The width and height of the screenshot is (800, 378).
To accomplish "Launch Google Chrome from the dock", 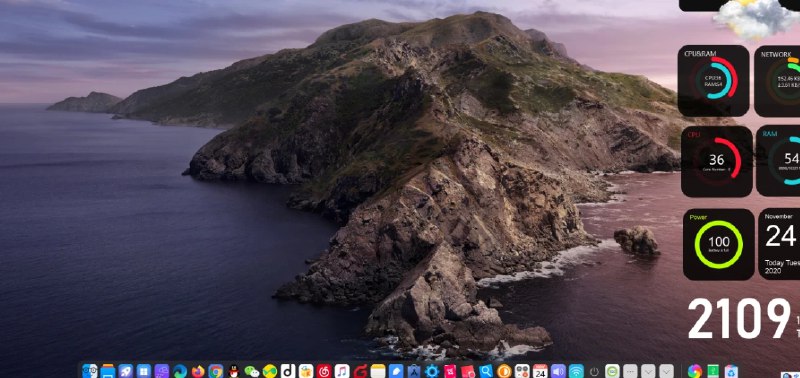I will (216, 371).
